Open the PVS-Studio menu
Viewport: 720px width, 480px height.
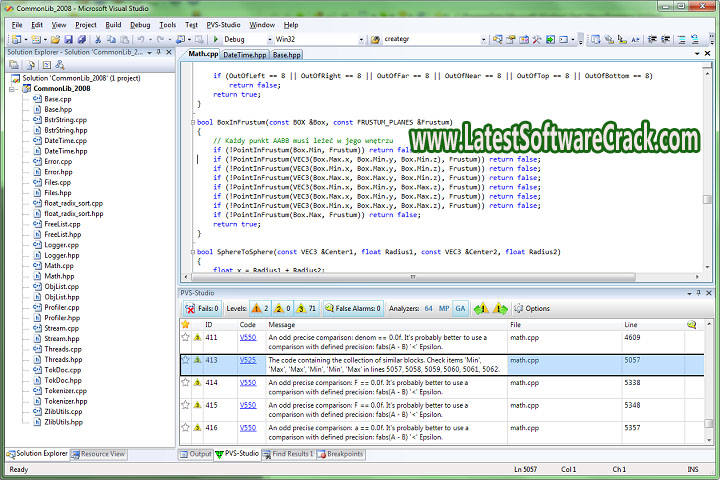point(223,25)
